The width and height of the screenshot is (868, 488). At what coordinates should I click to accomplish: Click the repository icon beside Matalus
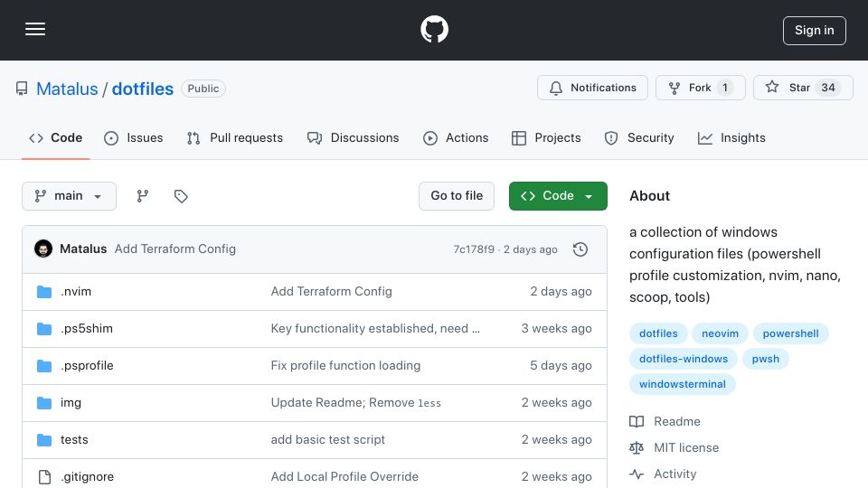coord(22,89)
